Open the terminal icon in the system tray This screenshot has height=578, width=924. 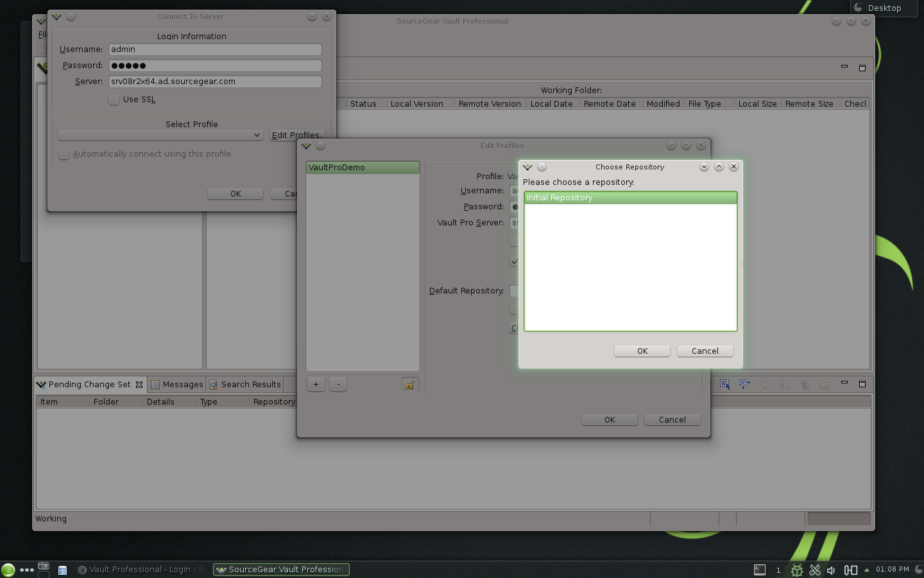click(x=760, y=570)
